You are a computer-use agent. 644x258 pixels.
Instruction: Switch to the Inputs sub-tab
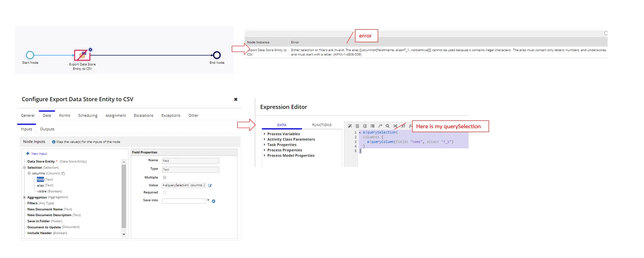click(27, 129)
